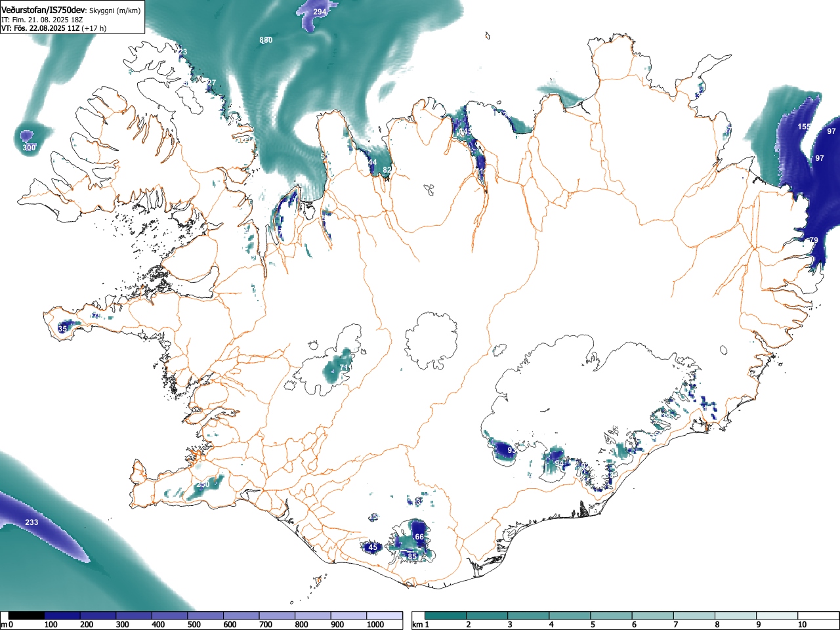The width and height of the screenshot is (840, 630).
Task: Click the 4 label in the km legend
Action: [x=551, y=625]
